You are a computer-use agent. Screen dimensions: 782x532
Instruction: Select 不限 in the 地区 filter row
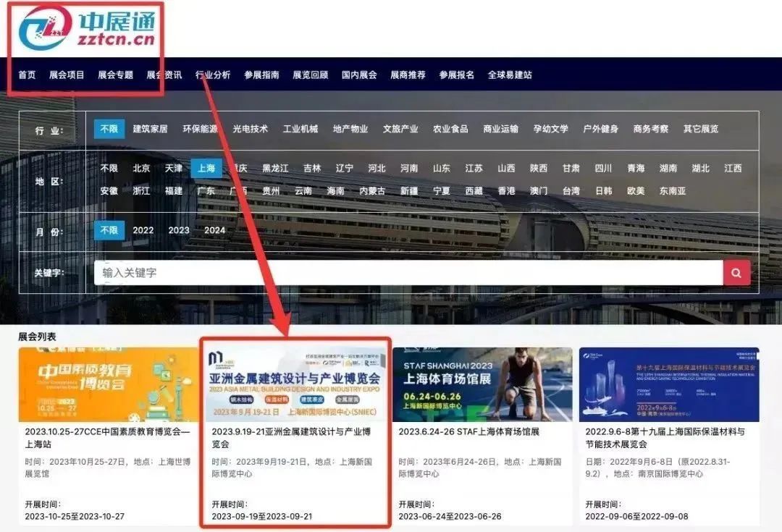[109, 168]
